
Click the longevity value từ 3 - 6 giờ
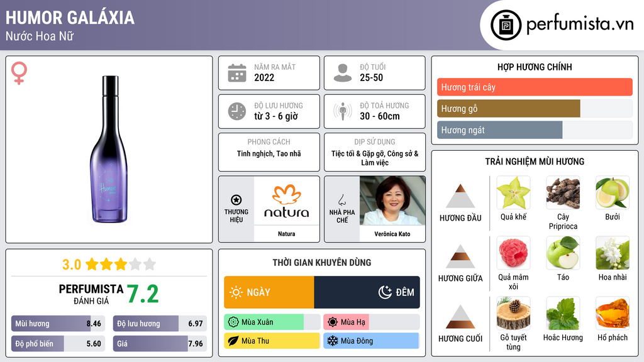point(276,116)
